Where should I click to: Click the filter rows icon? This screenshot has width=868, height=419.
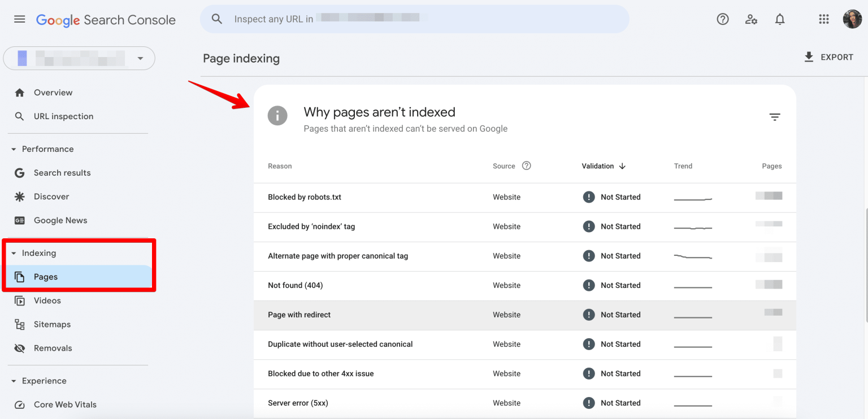pyautogui.click(x=774, y=117)
